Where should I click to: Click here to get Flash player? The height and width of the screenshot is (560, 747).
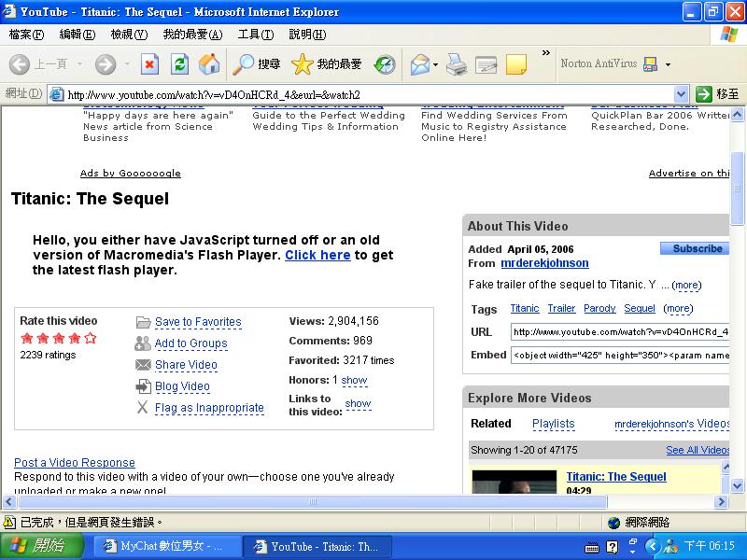tap(317, 255)
